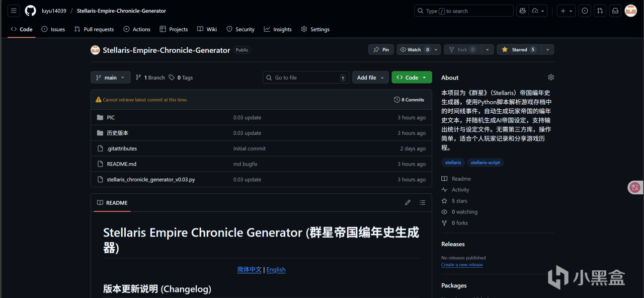Click the star icon beside 5 stars
The image size is (644, 298).
444,201
